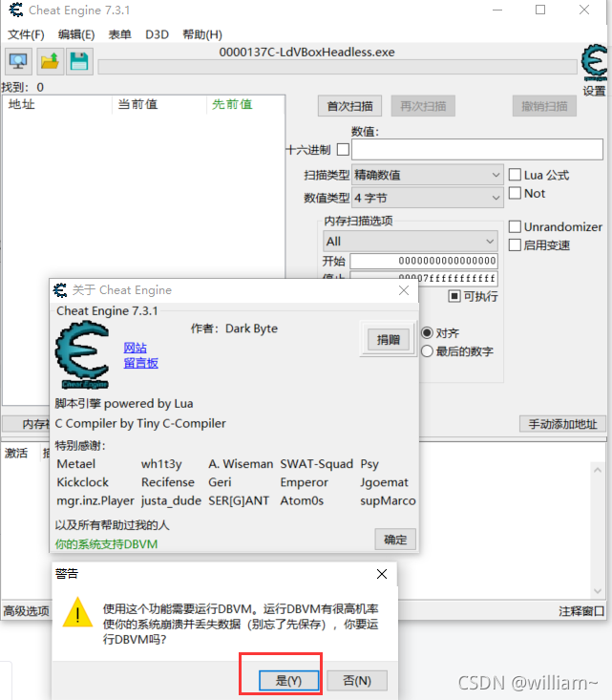This screenshot has width=612, height=700.
Task: Select the 最后的数字 radio button
Action: [427, 351]
